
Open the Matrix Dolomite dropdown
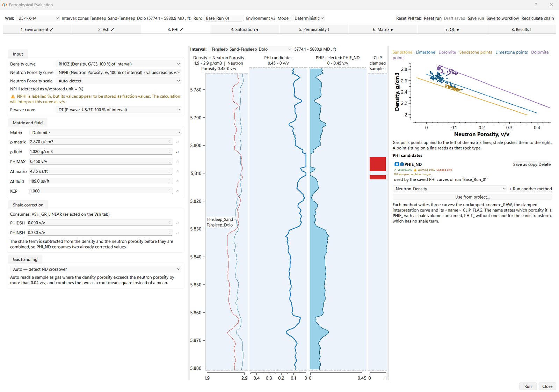105,133
